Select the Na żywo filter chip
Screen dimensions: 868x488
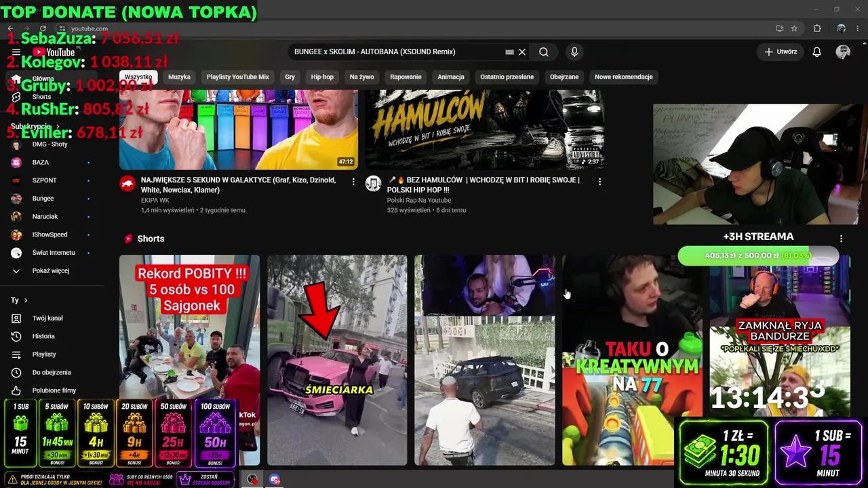coord(362,77)
